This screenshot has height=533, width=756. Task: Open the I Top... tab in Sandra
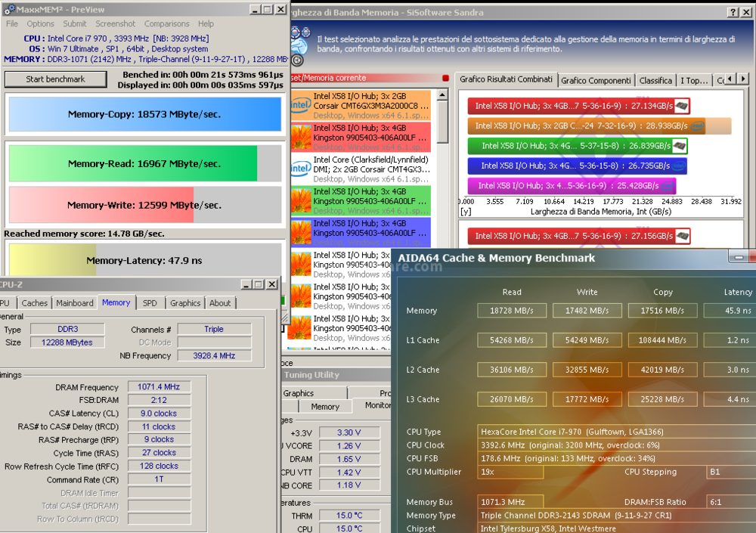coord(694,81)
